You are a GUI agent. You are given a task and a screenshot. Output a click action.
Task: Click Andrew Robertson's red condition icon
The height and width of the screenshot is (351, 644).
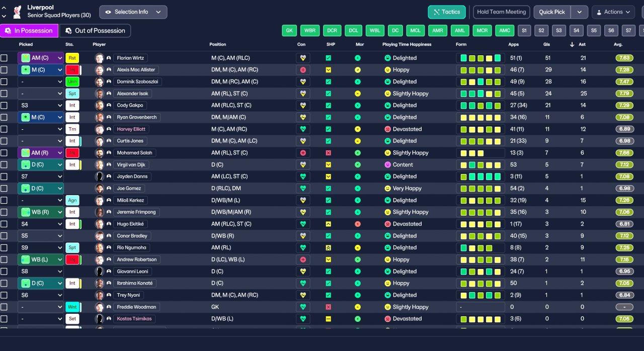click(303, 259)
